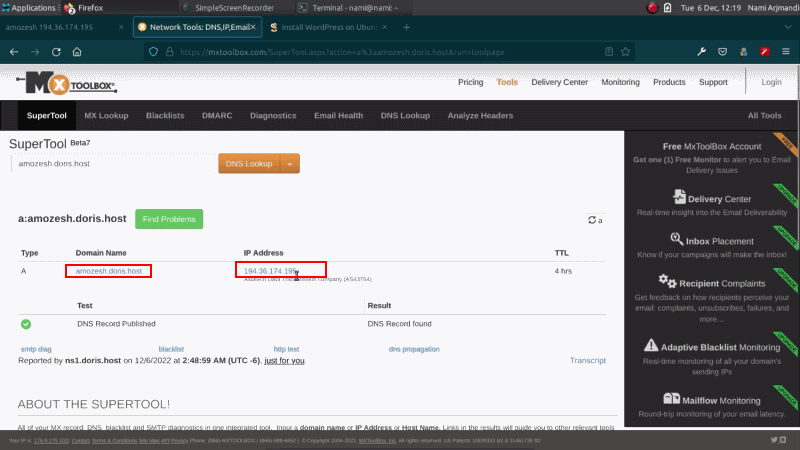This screenshot has height=450, width=800.
Task: Focus the SuperTool domain input field
Action: (113, 164)
